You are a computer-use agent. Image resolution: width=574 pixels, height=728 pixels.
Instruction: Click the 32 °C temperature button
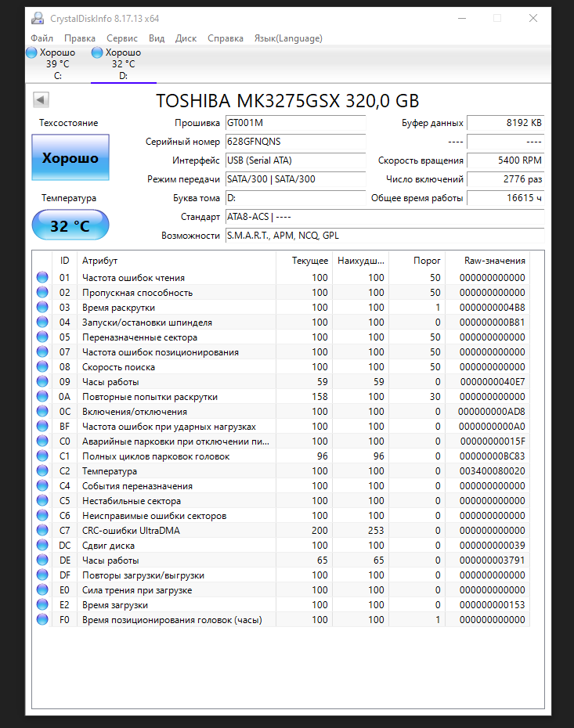tap(70, 225)
